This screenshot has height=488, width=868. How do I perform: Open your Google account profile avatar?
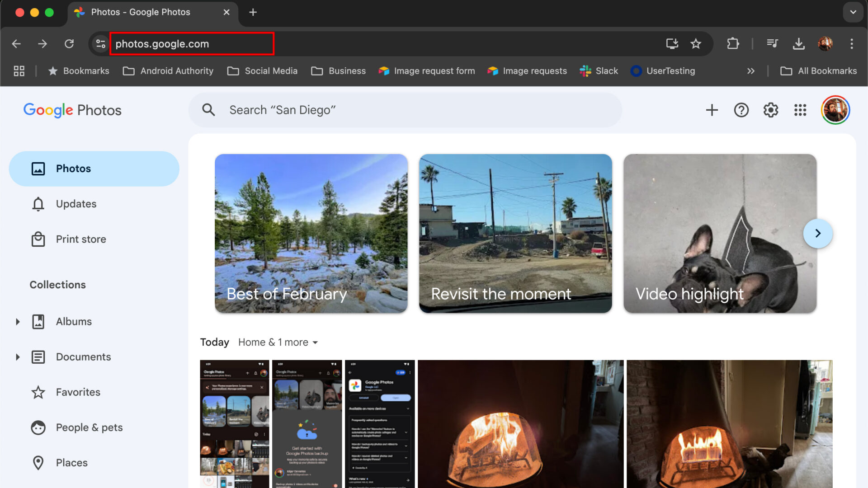[x=835, y=110]
